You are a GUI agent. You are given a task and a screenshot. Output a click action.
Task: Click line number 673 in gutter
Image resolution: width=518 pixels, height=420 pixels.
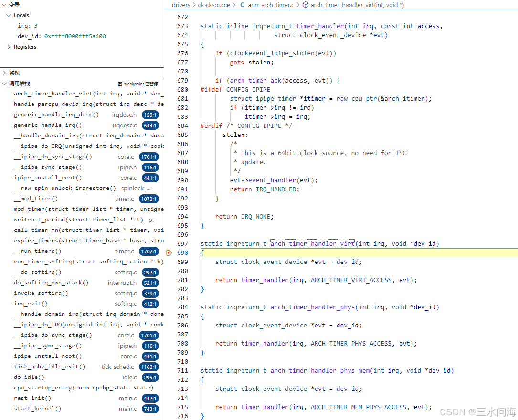click(182, 26)
